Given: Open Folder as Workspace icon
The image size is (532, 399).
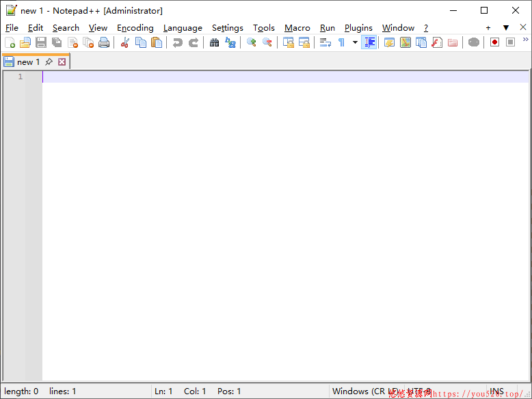Looking at the screenshot, I should tap(453, 43).
